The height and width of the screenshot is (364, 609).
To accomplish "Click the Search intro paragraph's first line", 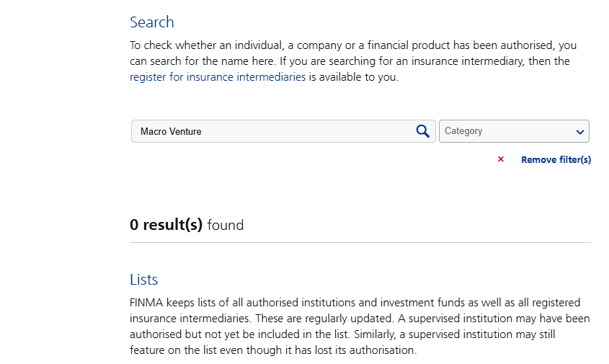I will (353, 45).
